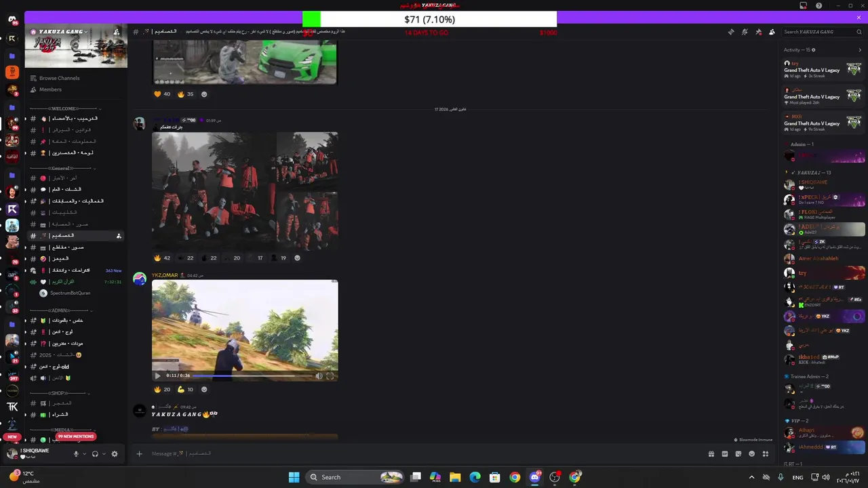This screenshot has width=868, height=488.
Task: Collapse the WELCOME channel category
Action: 64,108
